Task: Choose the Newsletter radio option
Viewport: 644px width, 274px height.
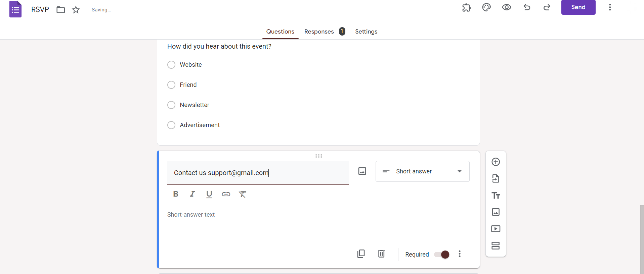Action: coord(171,105)
